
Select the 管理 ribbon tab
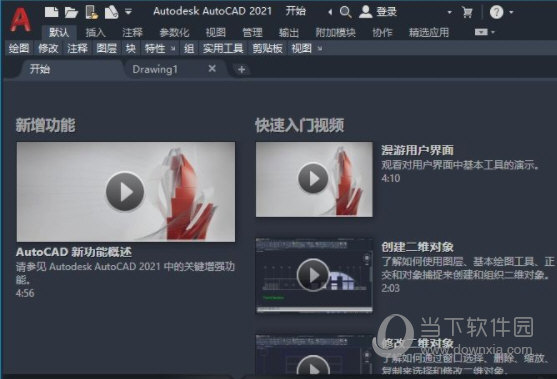[x=253, y=33]
